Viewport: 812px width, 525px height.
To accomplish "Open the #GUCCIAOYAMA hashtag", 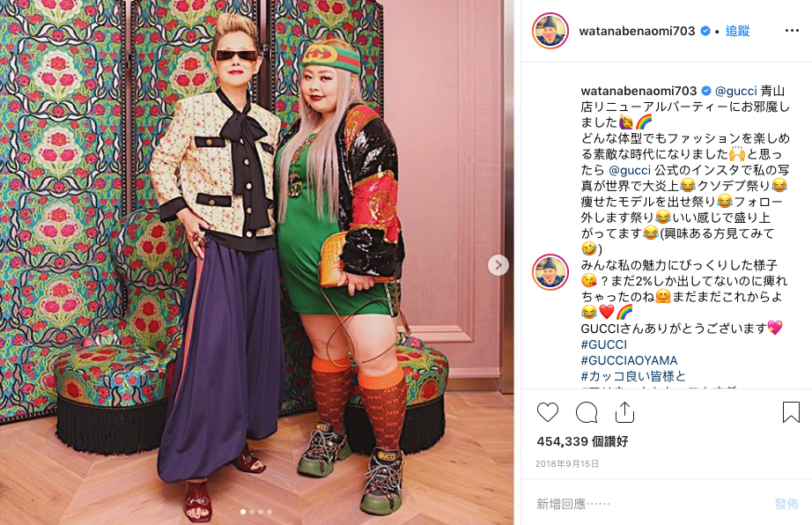I will (x=629, y=360).
